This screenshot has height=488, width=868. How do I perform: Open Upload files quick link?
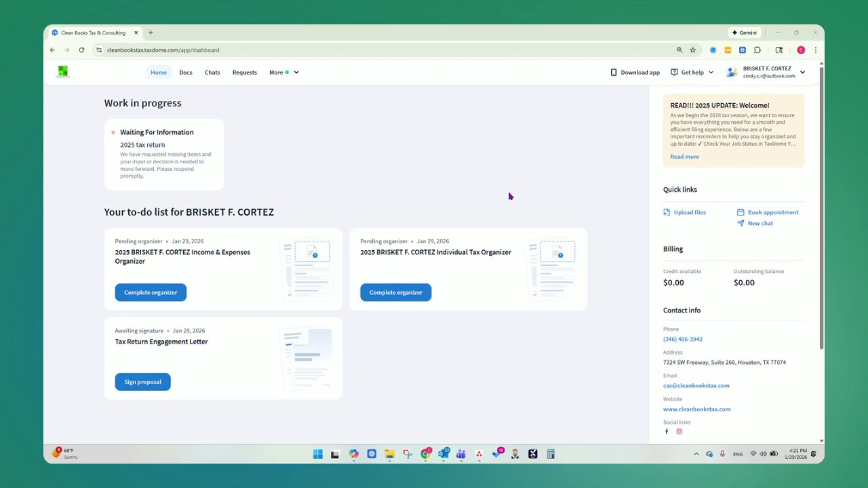click(x=690, y=212)
